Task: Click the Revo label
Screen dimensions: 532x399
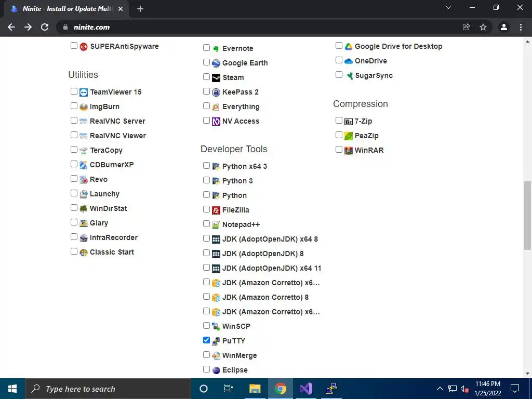Action: pyautogui.click(x=99, y=179)
